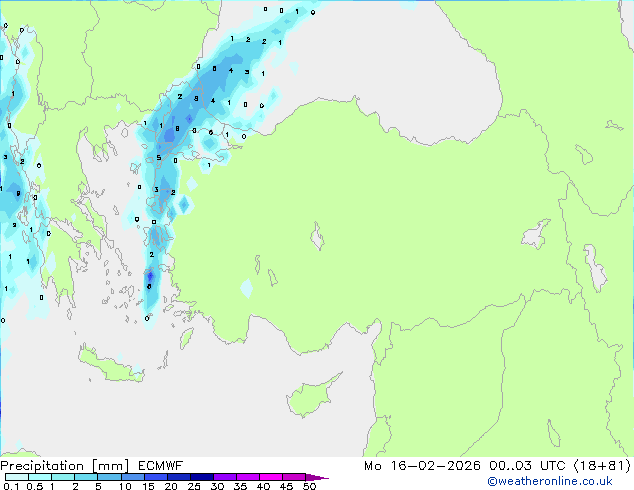The width and height of the screenshot is (634, 490).
Task: Click the '00..03 UTC' time text
Action: [x=527, y=466]
